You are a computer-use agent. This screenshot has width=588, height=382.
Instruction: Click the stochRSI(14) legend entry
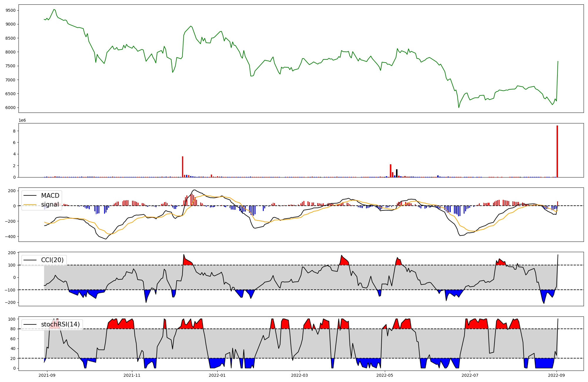[60, 324]
